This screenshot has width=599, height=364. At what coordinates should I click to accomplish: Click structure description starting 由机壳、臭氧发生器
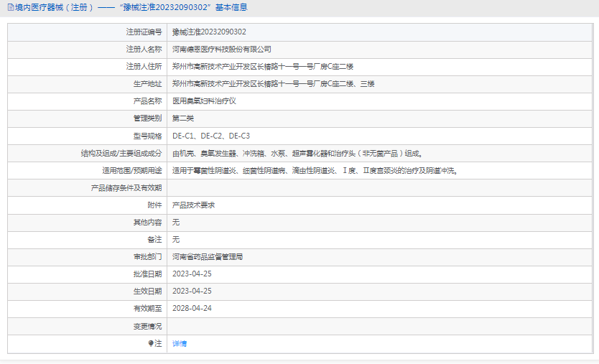pos(297,154)
